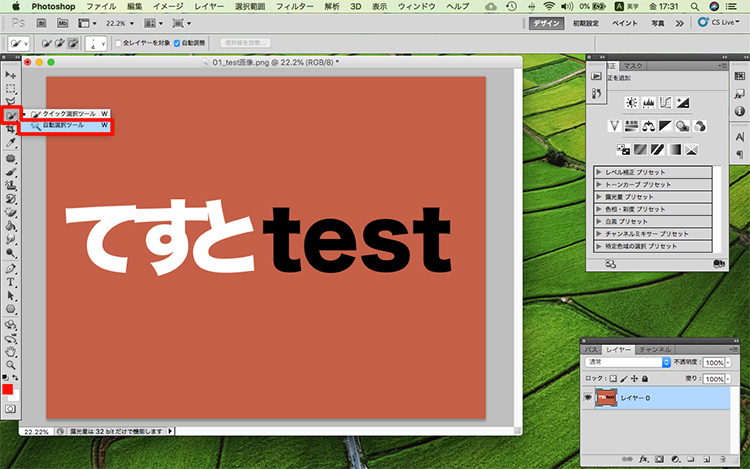Switch to the マスク tab

click(632, 65)
